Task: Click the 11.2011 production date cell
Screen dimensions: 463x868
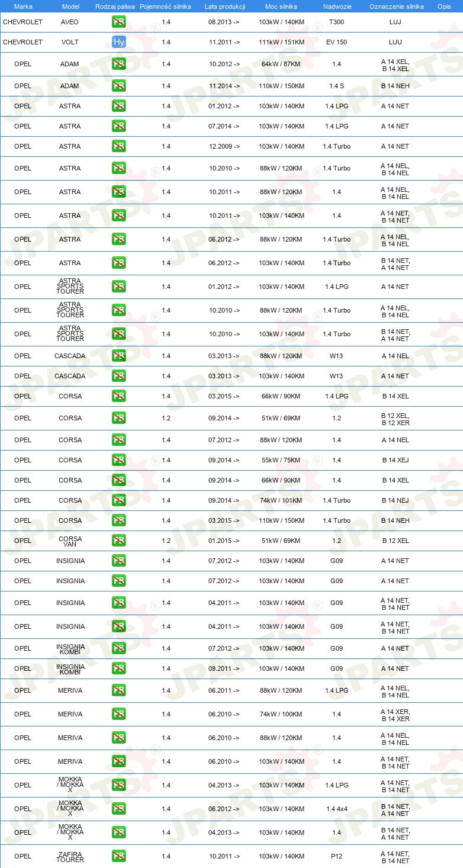Action: point(224,42)
